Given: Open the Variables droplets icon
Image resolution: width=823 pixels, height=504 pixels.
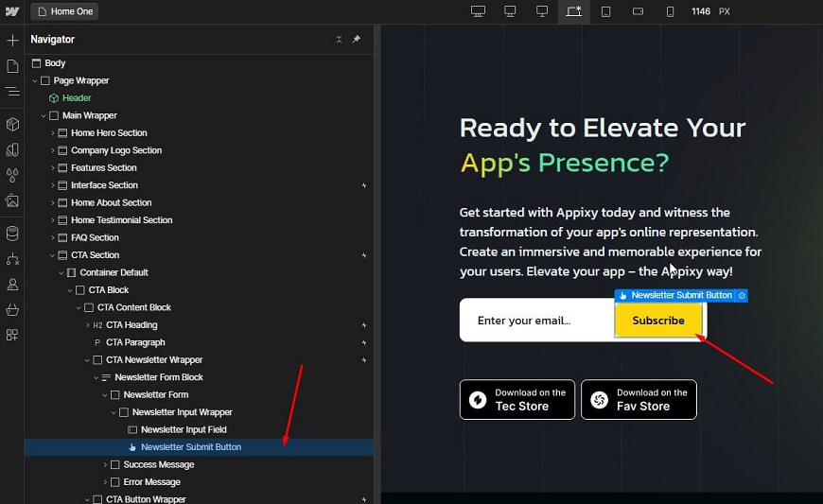Looking at the screenshot, I should pyautogui.click(x=12, y=175).
